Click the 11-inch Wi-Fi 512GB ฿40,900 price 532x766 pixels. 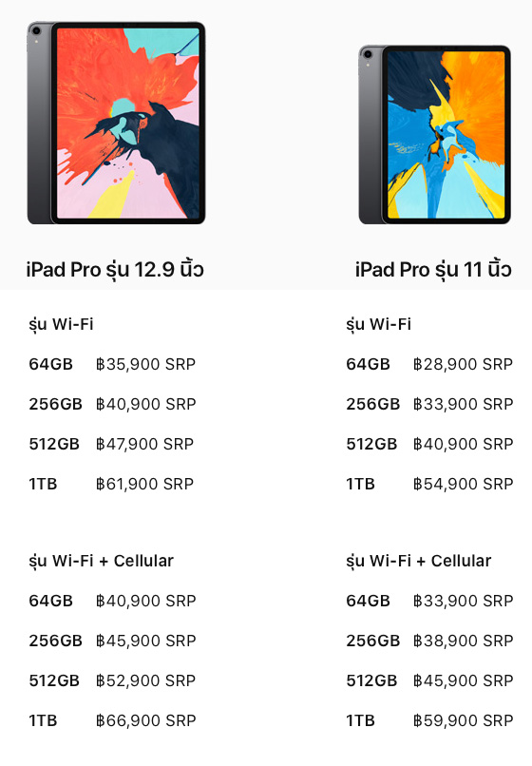click(x=463, y=444)
